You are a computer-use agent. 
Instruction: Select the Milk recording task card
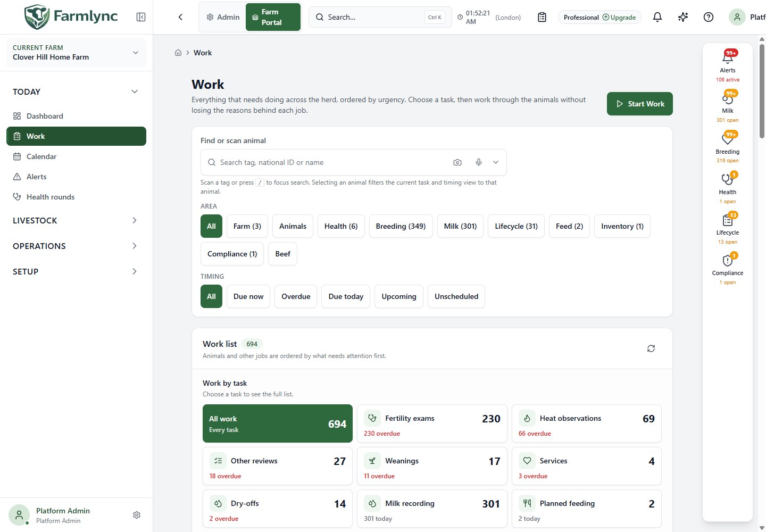[x=432, y=509]
